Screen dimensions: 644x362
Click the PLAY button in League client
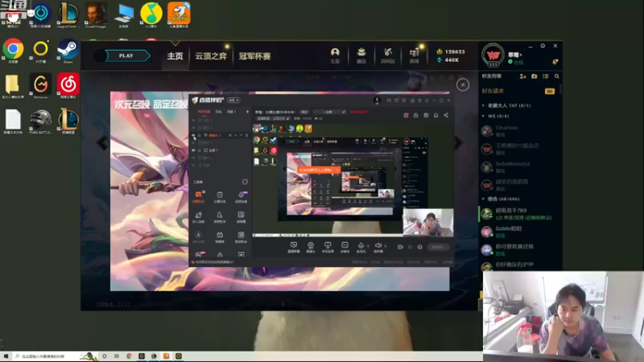click(126, 56)
